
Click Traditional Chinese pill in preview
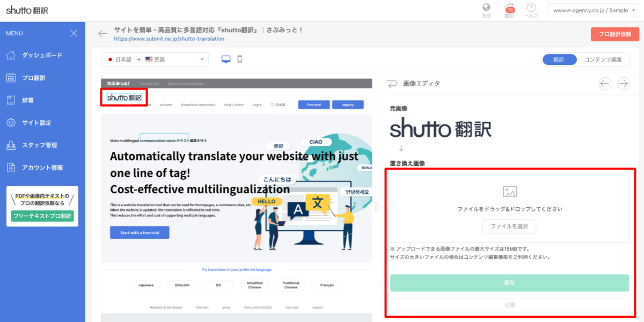coord(291,285)
